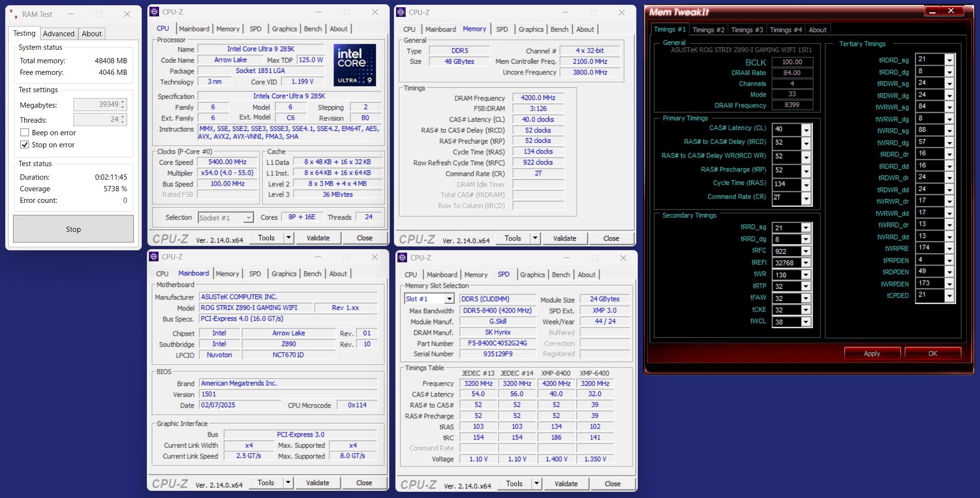Click OK in Mem TweakIt
This screenshot has width=980, height=498.
point(933,354)
